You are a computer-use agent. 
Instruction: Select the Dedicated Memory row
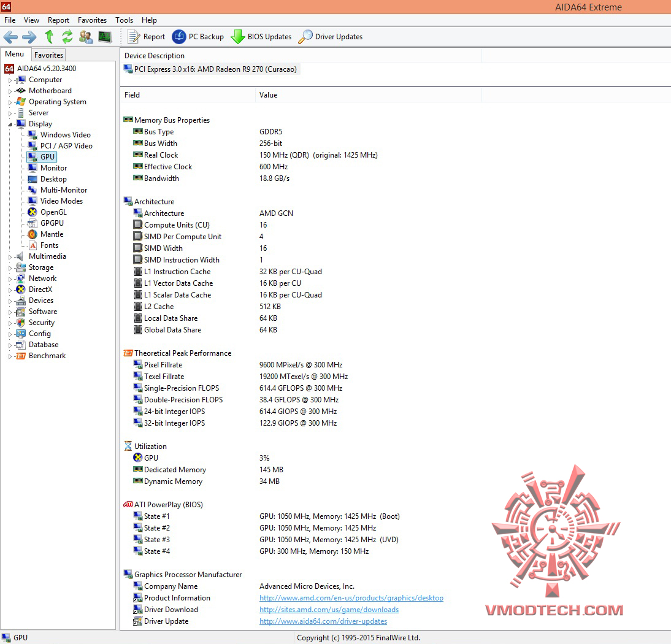(x=208, y=470)
